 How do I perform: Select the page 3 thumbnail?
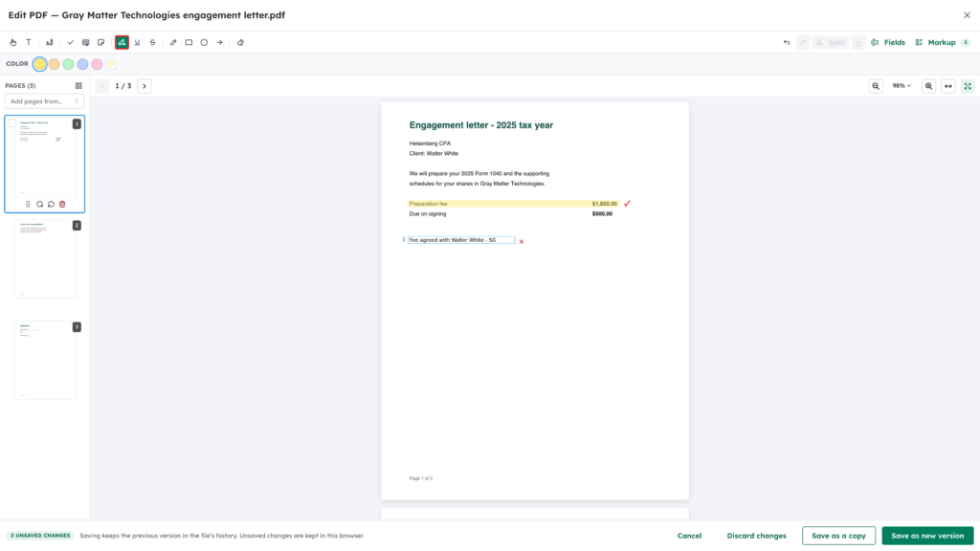(x=45, y=361)
